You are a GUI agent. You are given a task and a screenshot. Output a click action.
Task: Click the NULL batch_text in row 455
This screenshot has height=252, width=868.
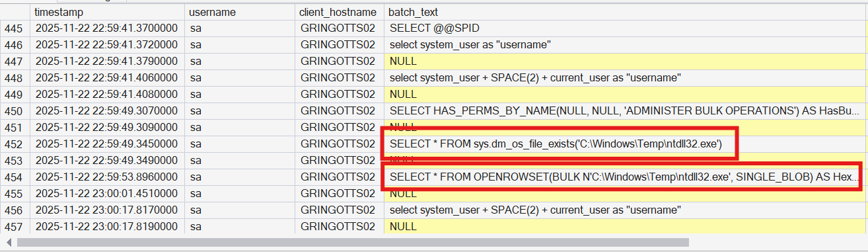[626, 194]
